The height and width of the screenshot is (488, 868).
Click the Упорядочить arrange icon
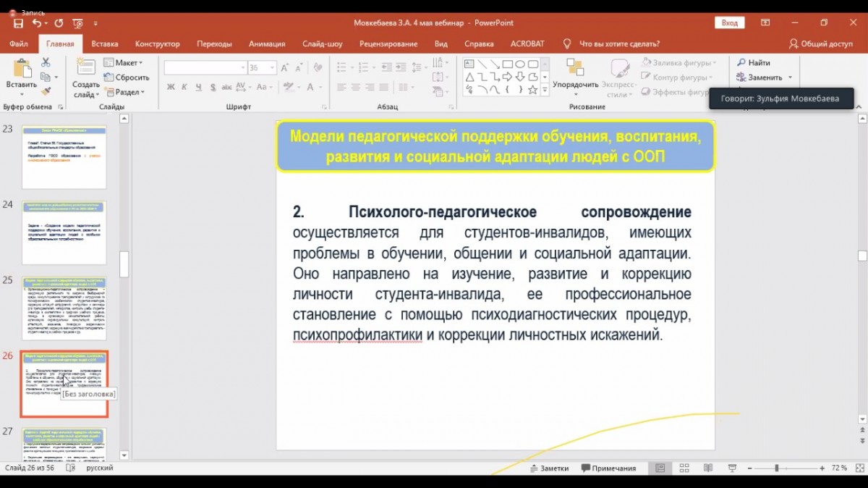point(575,68)
